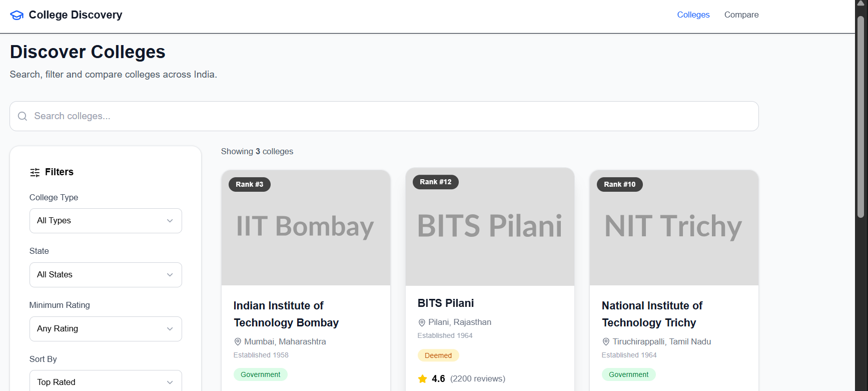This screenshot has height=391, width=868.
Task: Click the Government tag on IIT Bombay
Action: [261, 374]
